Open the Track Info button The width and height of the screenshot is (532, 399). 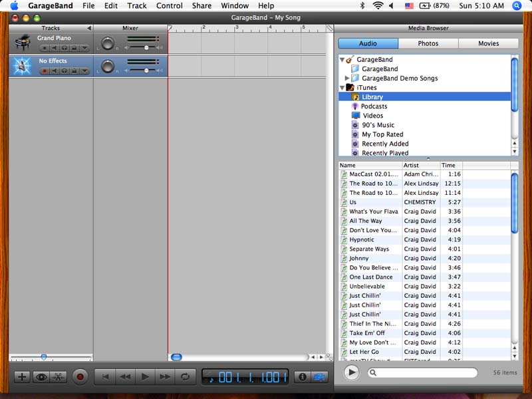click(x=303, y=377)
